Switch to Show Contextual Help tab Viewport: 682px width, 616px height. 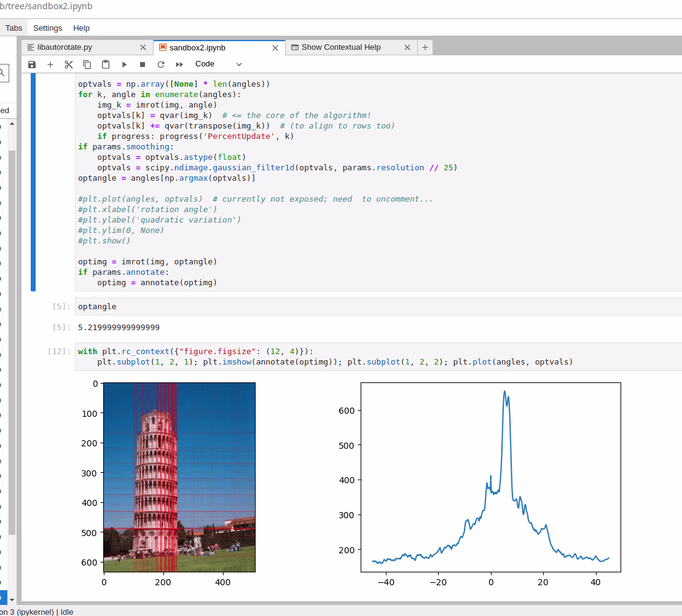pos(341,47)
